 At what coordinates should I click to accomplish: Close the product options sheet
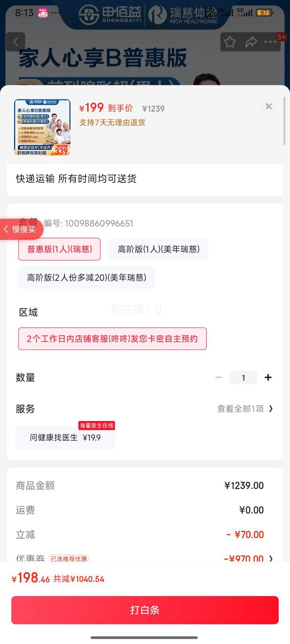click(269, 106)
